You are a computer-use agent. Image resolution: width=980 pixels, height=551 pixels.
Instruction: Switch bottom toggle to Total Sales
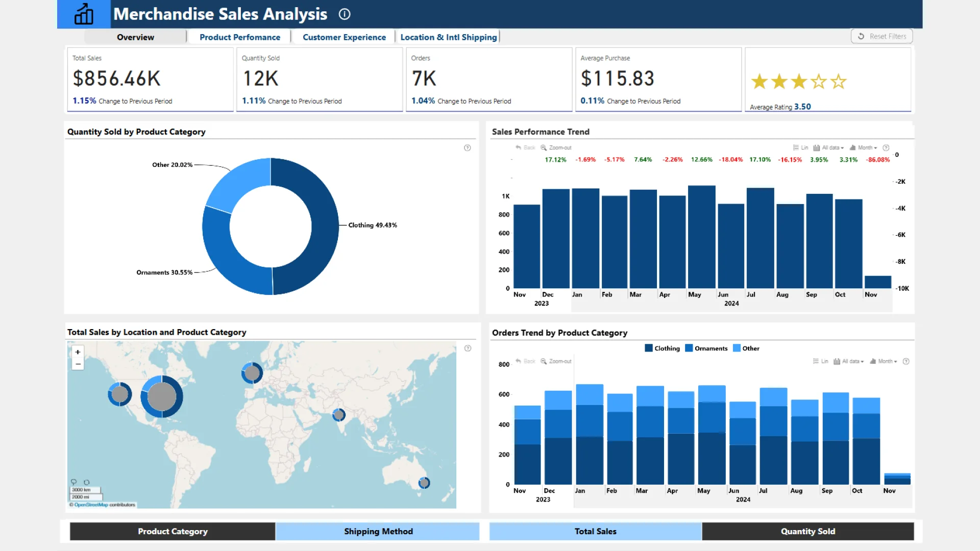[x=595, y=531]
